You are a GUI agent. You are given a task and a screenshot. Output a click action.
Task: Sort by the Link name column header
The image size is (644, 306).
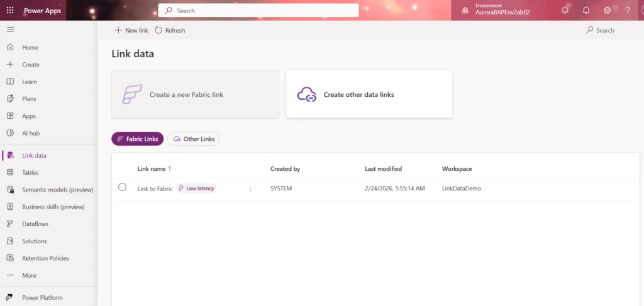[155, 168]
